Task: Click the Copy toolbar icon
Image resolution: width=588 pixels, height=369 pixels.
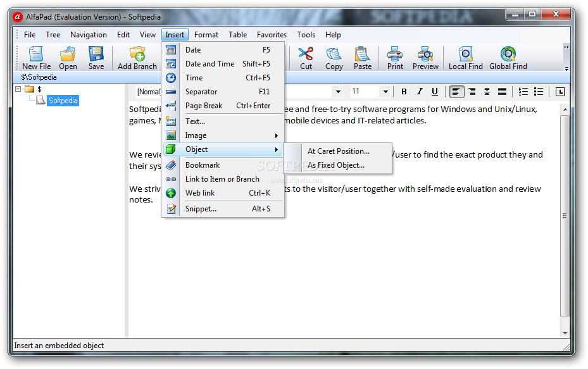Action: 334,58
